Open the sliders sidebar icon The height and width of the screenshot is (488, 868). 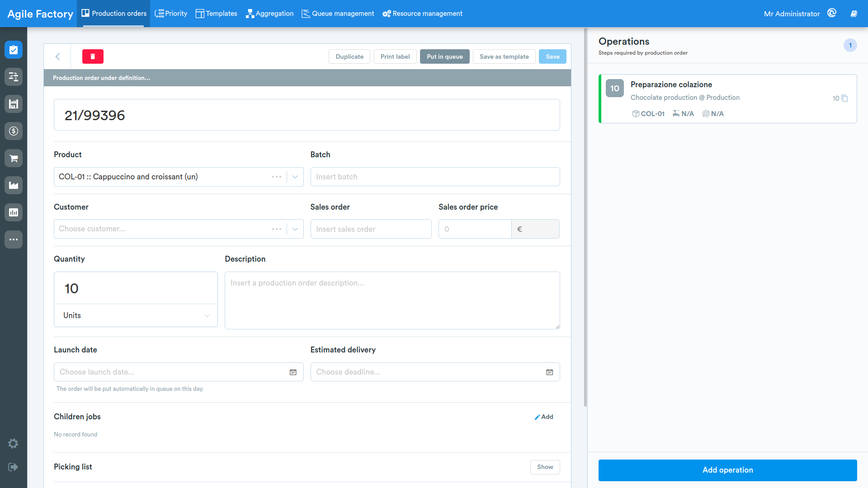[14, 77]
